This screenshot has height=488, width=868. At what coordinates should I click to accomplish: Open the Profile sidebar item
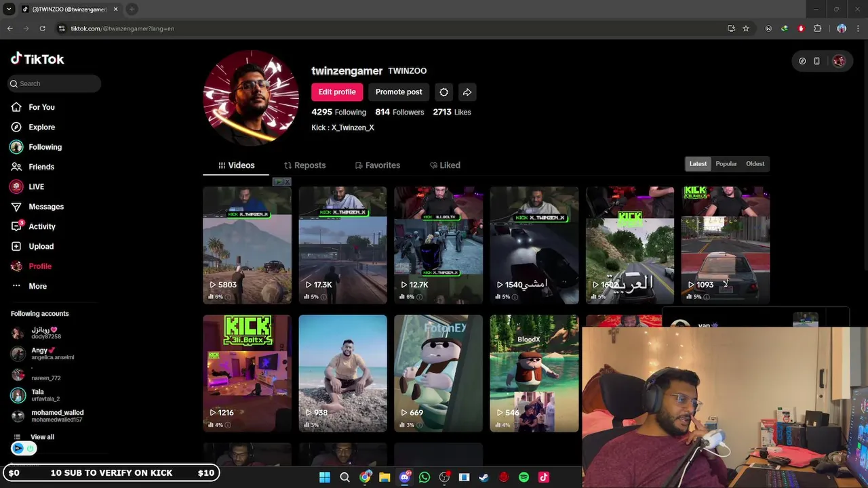tap(40, 266)
